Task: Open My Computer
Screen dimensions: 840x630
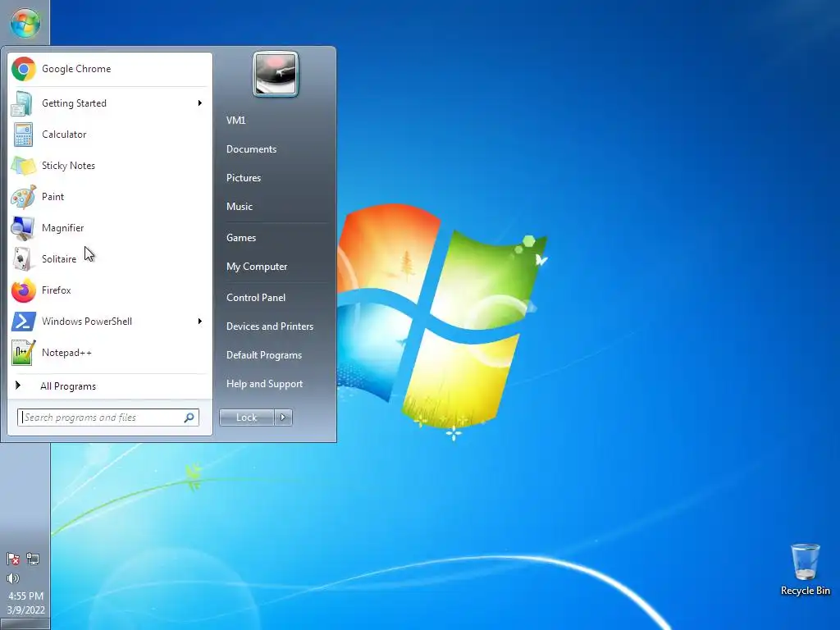Action: point(257,267)
